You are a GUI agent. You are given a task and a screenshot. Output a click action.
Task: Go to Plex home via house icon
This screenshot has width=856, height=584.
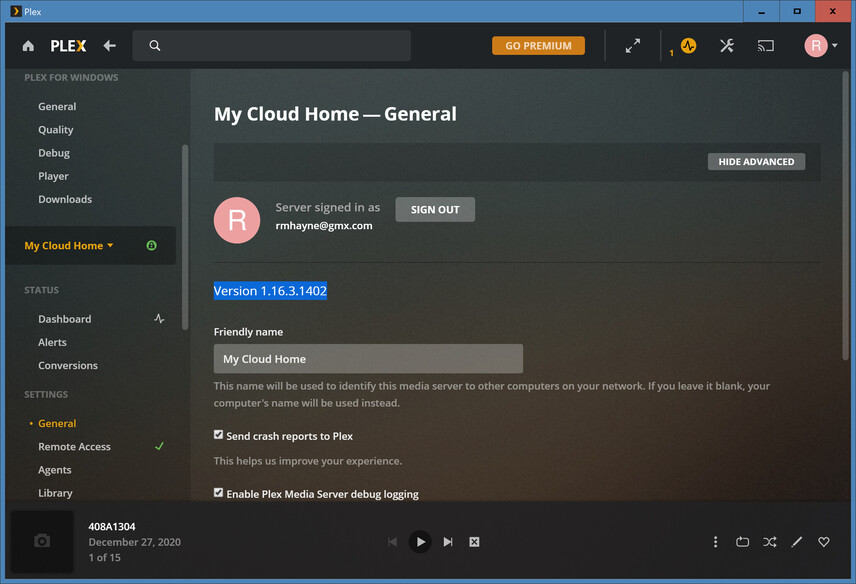28,46
